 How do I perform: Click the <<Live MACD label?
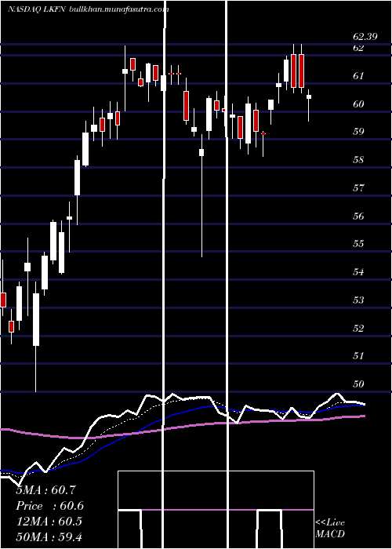[330, 528]
